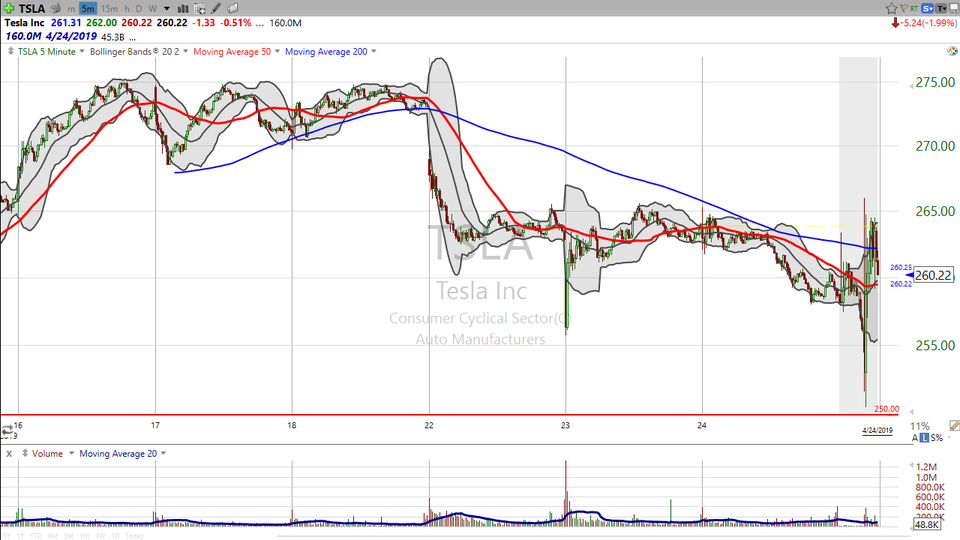Click the volume pane move handle arrows
Image resolution: width=960 pixels, height=540 pixels.
pos(25,454)
